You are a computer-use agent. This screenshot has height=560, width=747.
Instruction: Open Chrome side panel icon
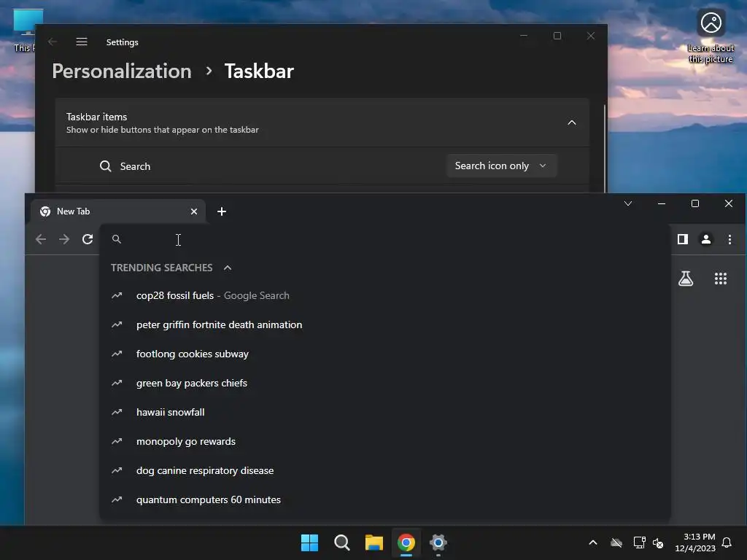coord(683,239)
